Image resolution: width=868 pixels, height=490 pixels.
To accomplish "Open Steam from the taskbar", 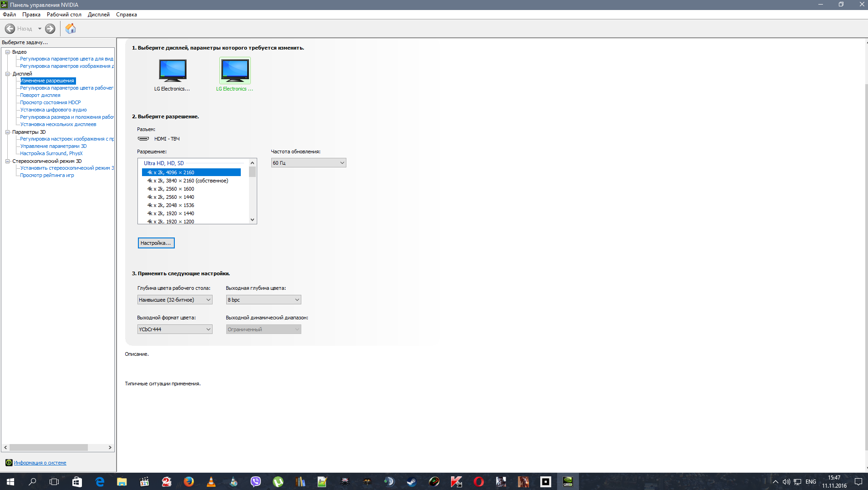I will coord(411,481).
